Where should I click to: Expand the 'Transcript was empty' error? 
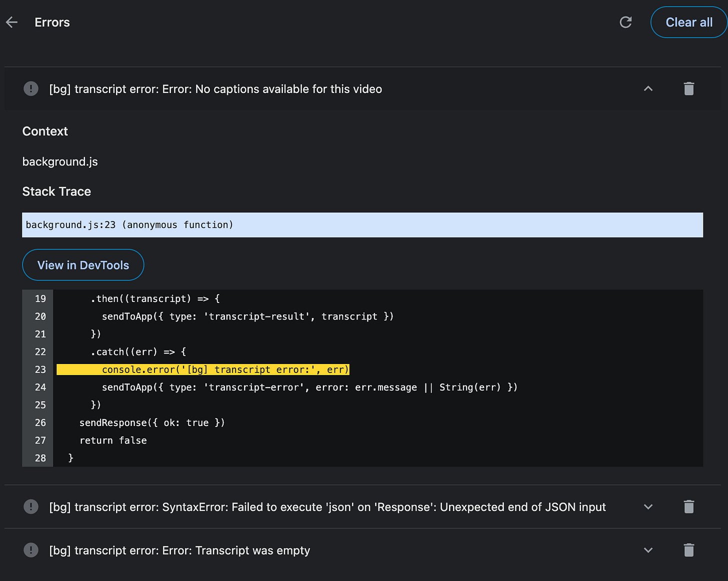pyautogui.click(x=648, y=550)
